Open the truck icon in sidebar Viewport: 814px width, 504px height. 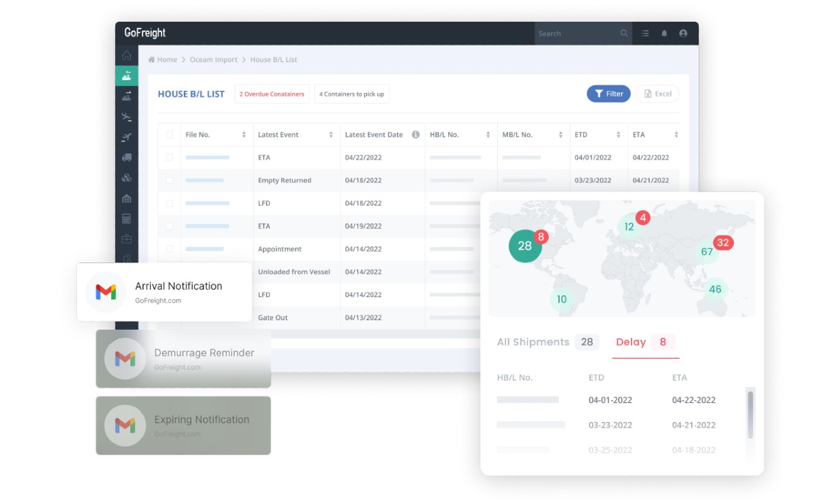126,157
